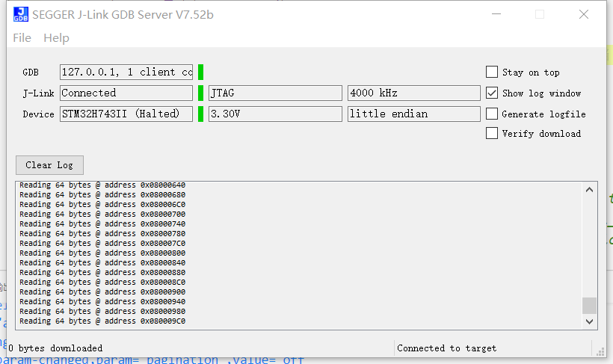This screenshot has height=364, width=613.
Task: Click the window resize grip icon
Action: pos(600,351)
